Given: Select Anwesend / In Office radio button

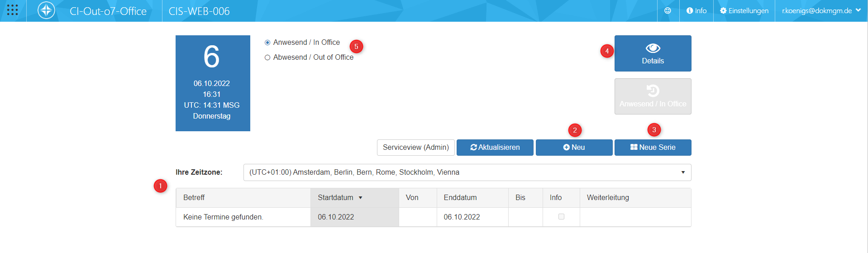Looking at the screenshot, I should click(x=267, y=43).
